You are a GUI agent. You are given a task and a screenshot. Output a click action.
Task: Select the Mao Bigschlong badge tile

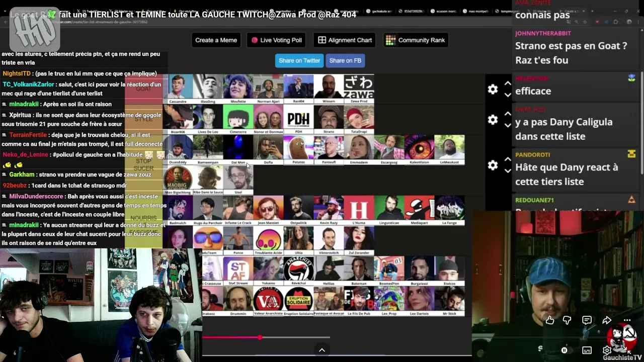point(178,179)
